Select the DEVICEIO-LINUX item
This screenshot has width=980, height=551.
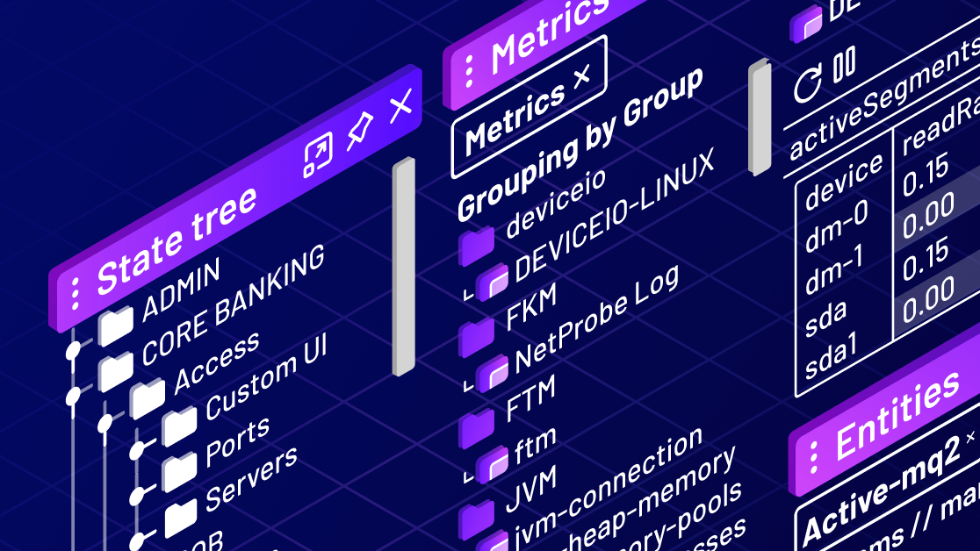coord(615,218)
